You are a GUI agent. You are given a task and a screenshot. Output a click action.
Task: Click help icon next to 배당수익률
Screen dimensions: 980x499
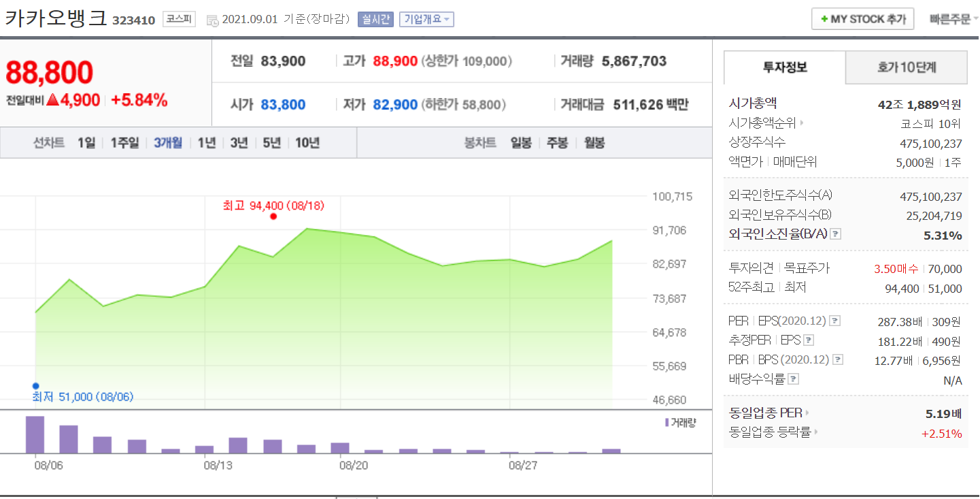pos(793,379)
